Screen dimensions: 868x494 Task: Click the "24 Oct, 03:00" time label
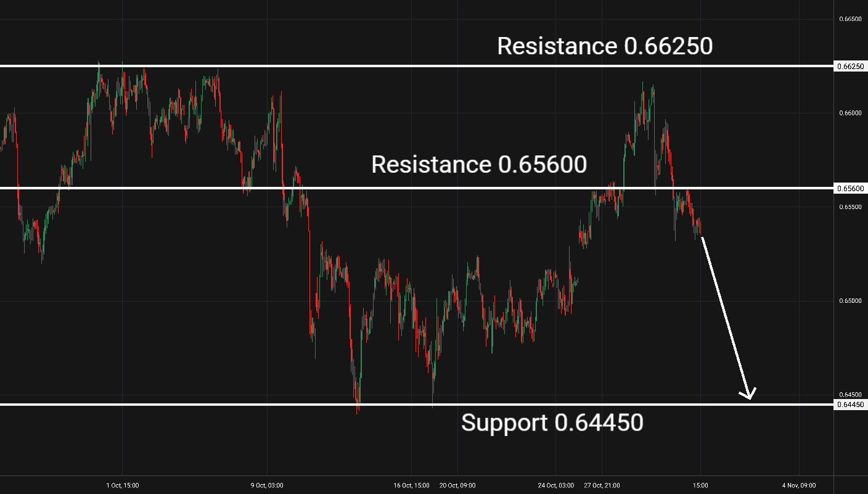pos(556,485)
